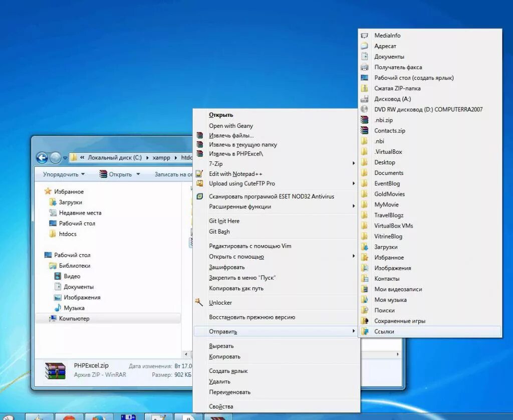513x420 pixels.
Task: Expand the Upload using CuteFTP Pro submenu arrow
Action: pos(354,183)
